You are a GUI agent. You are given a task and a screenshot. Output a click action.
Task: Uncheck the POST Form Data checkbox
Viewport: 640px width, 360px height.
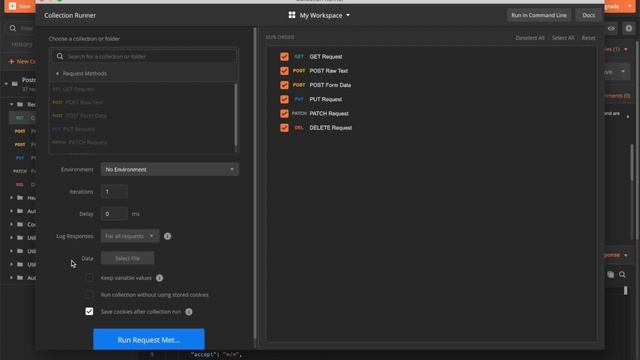[x=284, y=85]
